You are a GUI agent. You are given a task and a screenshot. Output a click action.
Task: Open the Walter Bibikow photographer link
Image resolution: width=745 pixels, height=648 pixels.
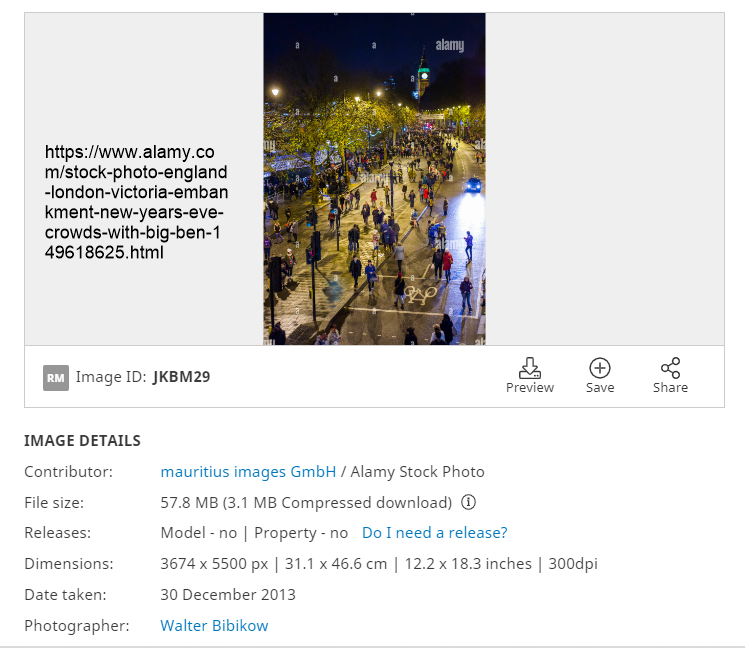[x=214, y=626]
